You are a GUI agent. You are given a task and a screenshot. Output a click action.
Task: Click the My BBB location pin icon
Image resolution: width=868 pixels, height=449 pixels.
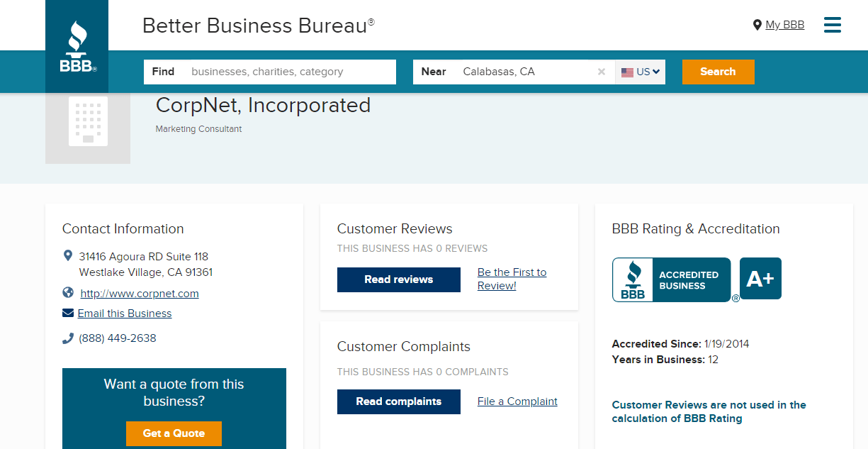(x=757, y=25)
